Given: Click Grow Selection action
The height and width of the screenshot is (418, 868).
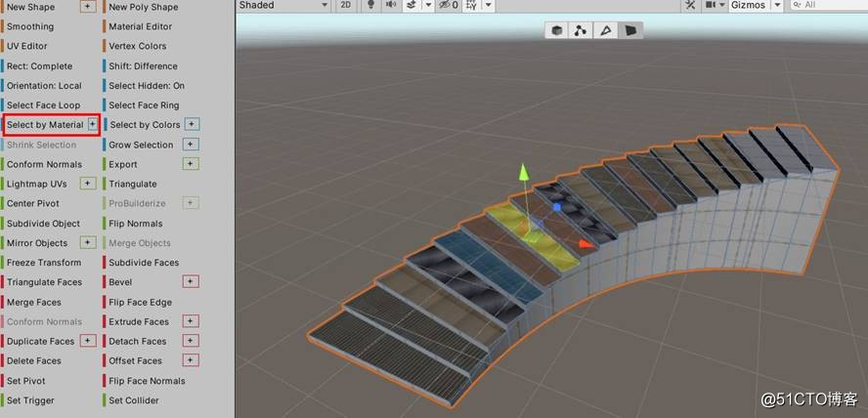Looking at the screenshot, I should point(141,145).
